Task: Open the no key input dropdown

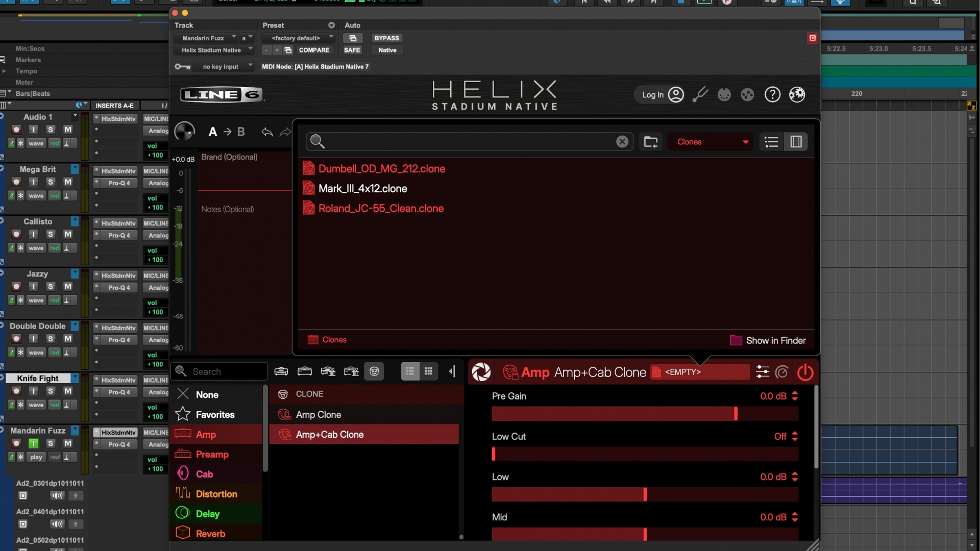Action: 223,67
